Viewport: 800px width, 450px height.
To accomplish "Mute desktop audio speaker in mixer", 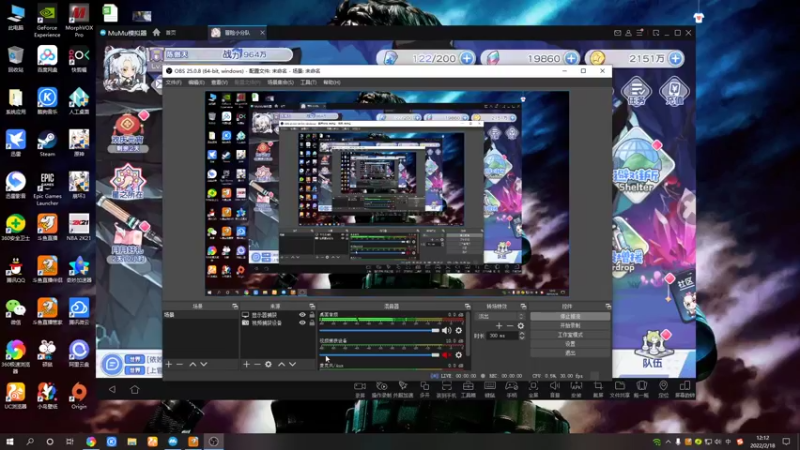I will click(446, 331).
